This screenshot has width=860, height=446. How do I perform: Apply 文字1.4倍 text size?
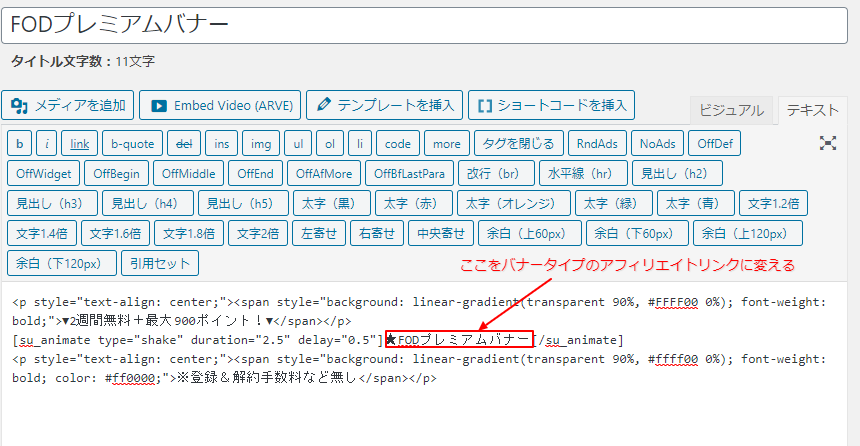pos(42,233)
